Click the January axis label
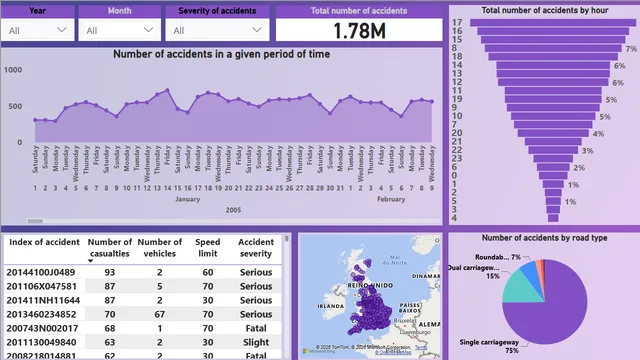The height and width of the screenshot is (360, 640). click(x=188, y=199)
